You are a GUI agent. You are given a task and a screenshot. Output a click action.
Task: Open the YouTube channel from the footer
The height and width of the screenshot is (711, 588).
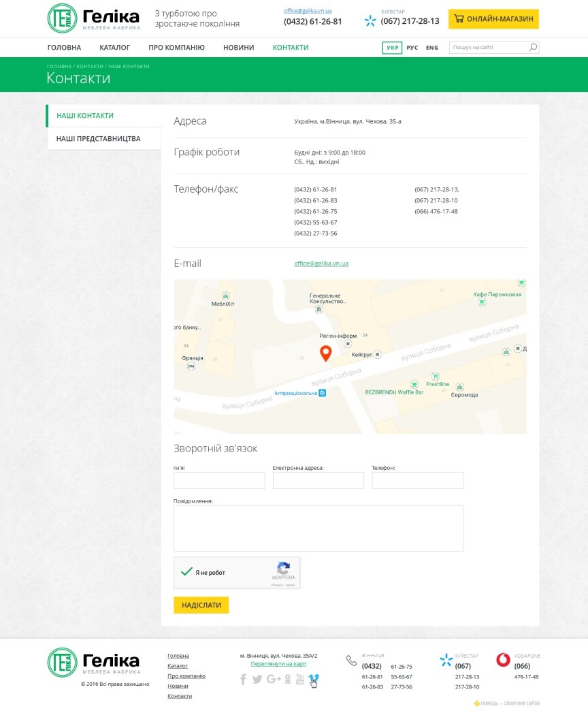pos(300,679)
